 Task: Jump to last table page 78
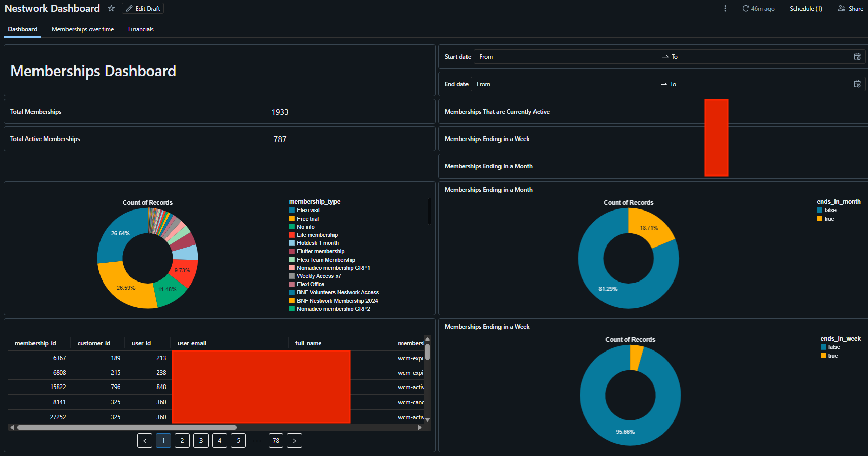tap(276, 441)
